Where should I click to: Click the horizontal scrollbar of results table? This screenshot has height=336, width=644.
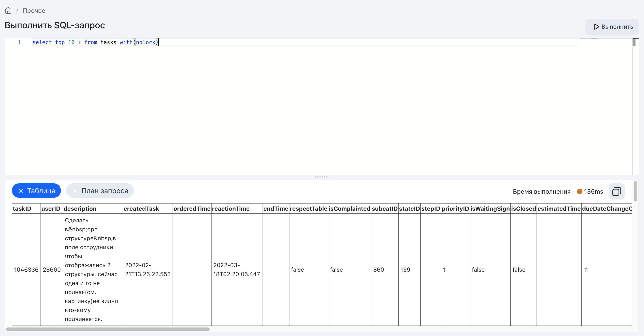tap(108, 329)
